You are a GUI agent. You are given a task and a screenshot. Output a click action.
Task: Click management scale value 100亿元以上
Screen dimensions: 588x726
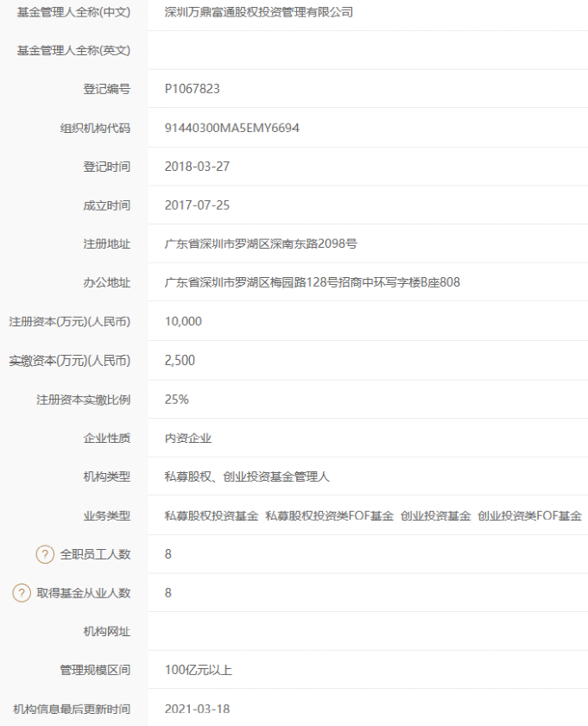point(199,670)
